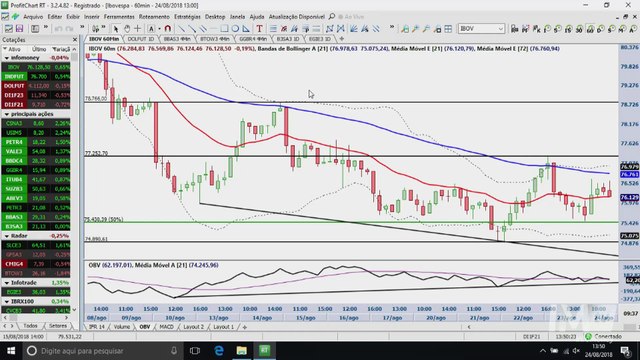The height and width of the screenshot is (360, 640).
Task: Collapse the Infomoney quotes group
Action: tap(7, 58)
